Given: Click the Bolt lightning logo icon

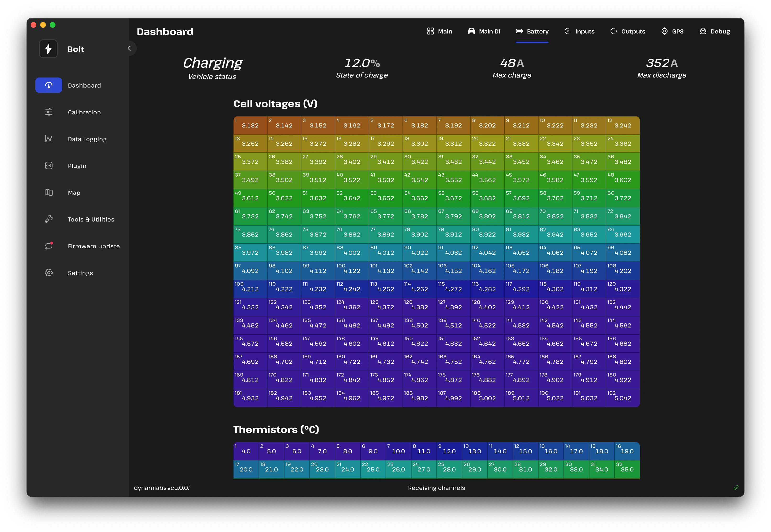Looking at the screenshot, I should coord(48,49).
